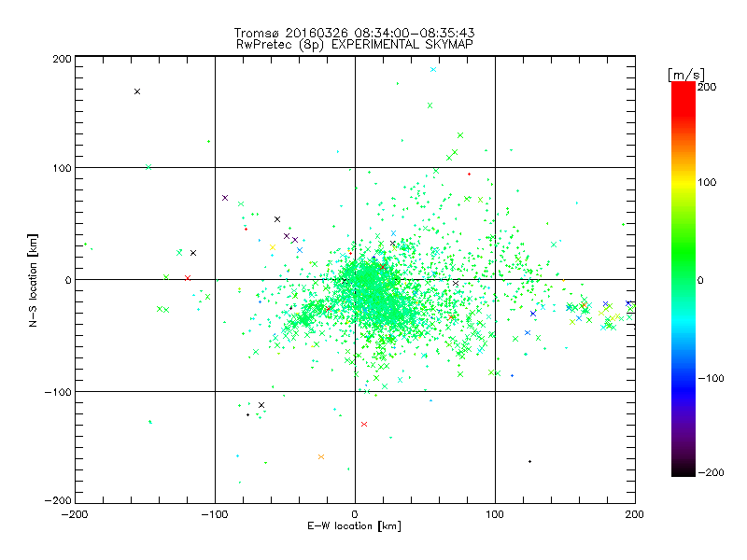This screenshot has width=747, height=560.
Task: Select the orange X marker near the bottom of the plot
Action: pos(321,457)
